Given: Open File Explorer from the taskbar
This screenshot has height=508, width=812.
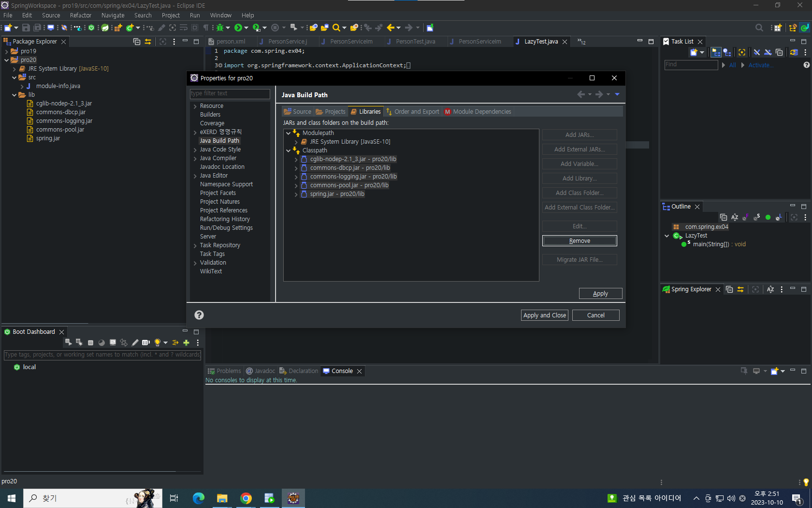Looking at the screenshot, I should point(222,498).
